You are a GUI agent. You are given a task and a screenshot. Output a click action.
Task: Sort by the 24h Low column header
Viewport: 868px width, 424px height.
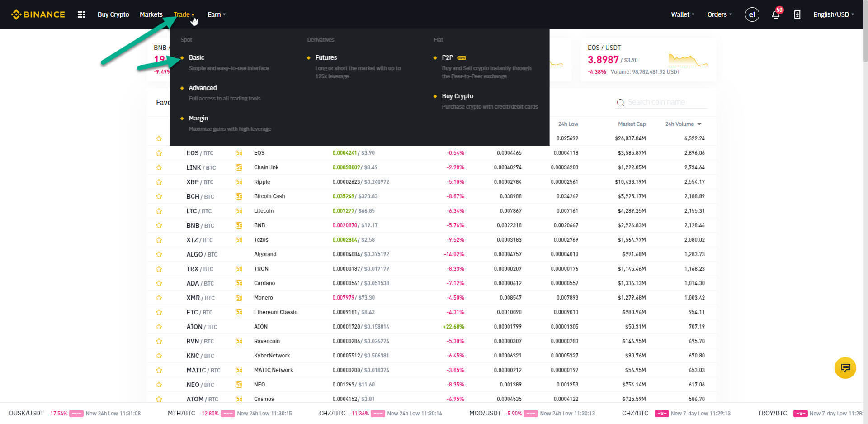point(568,124)
